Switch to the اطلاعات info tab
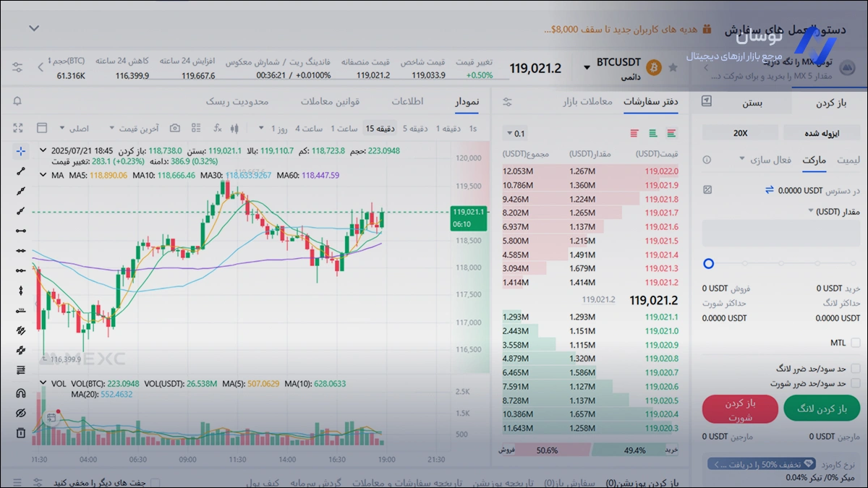 point(407,101)
